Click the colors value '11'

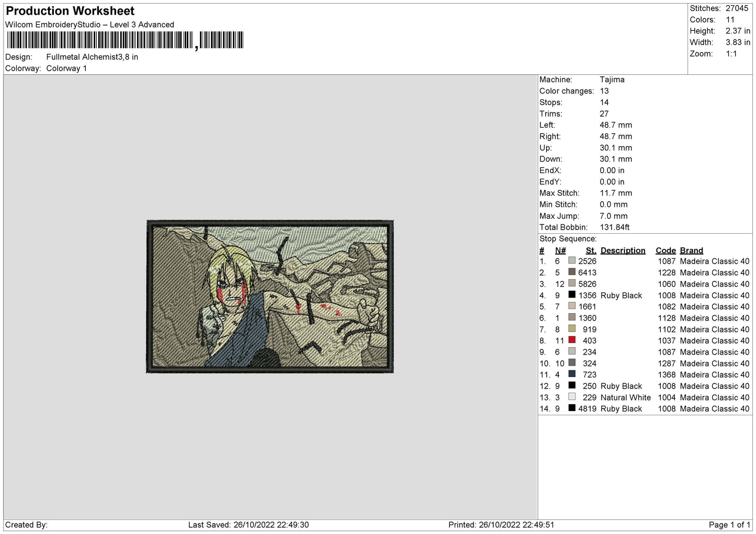tap(730, 20)
